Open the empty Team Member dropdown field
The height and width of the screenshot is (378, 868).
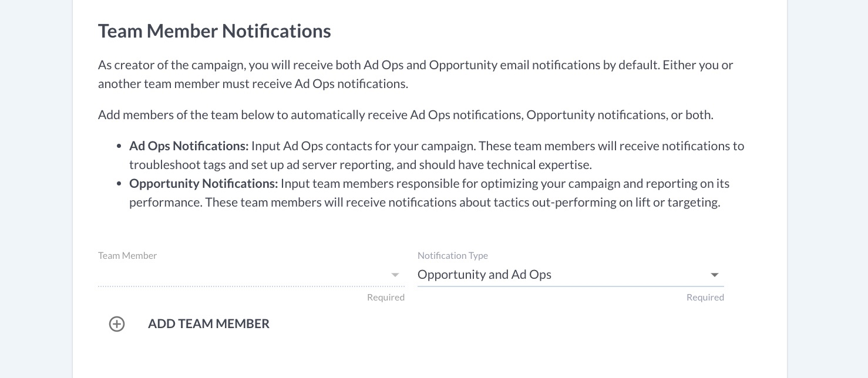(x=241, y=275)
